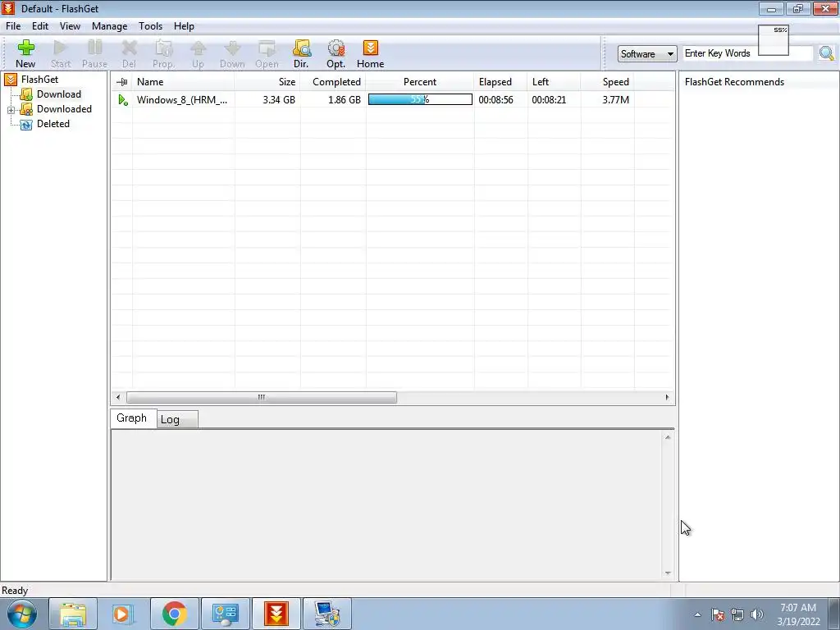Open Windows Explorer from the taskbar

coord(73,614)
